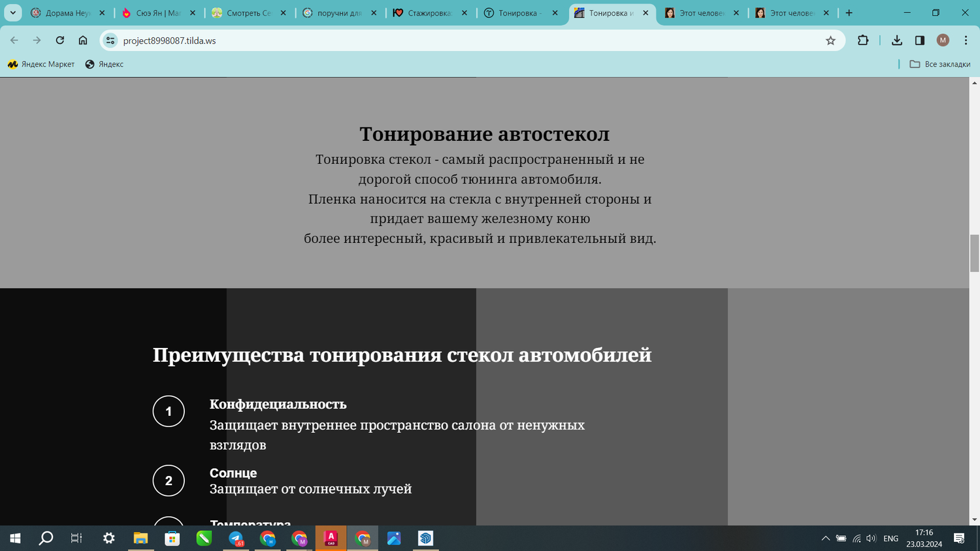Open Microsoft Store from taskbar
Viewport: 980px width, 551px height.
coord(172,539)
